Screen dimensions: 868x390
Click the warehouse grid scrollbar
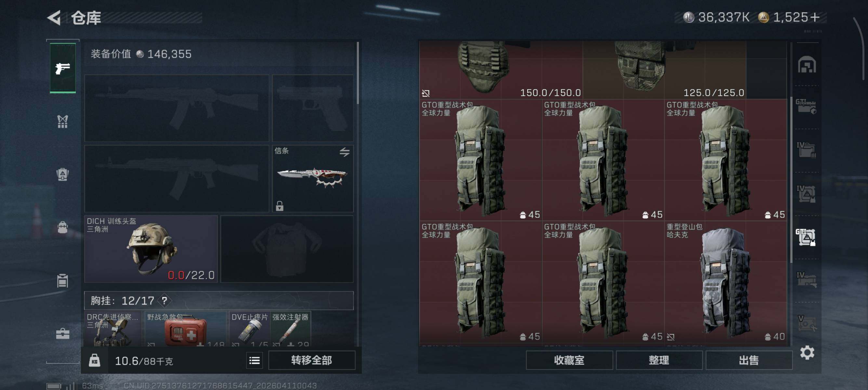pos(791,180)
